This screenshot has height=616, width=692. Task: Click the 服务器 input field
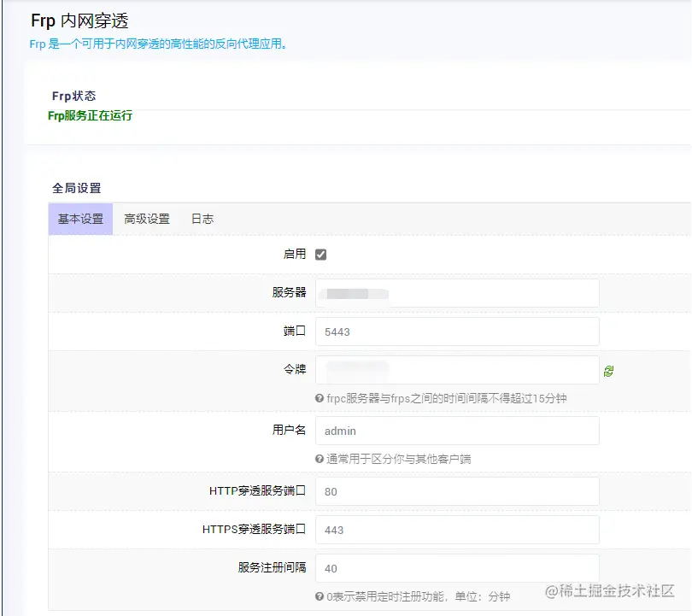[x=457, y=293]
